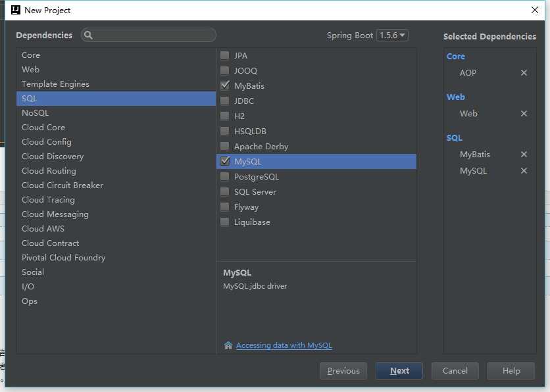550x392 pixels.
Task: Remove MyBatis from selected dependencies
Action: 524,155
